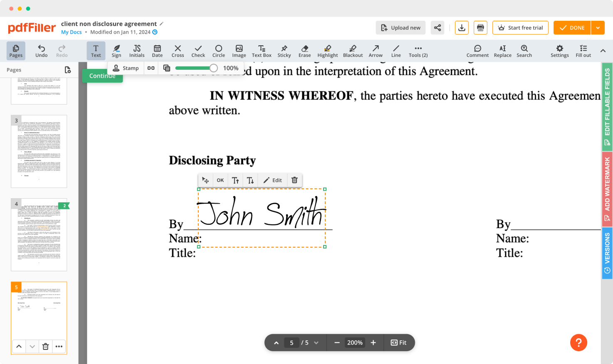
Task: Delete the John Smith signature via trash icon
Action: pos(294,180)
